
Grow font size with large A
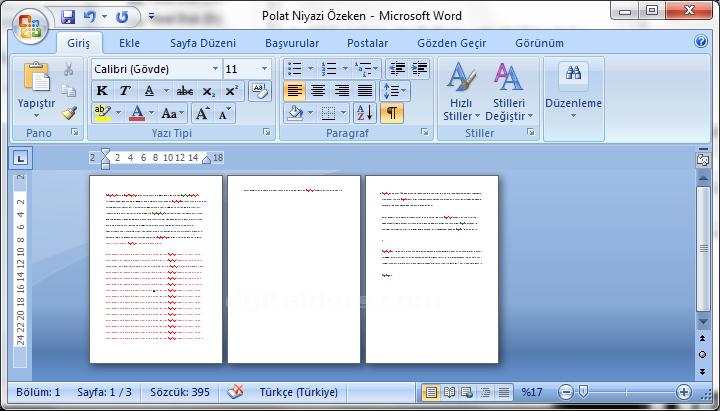[202, 113]
